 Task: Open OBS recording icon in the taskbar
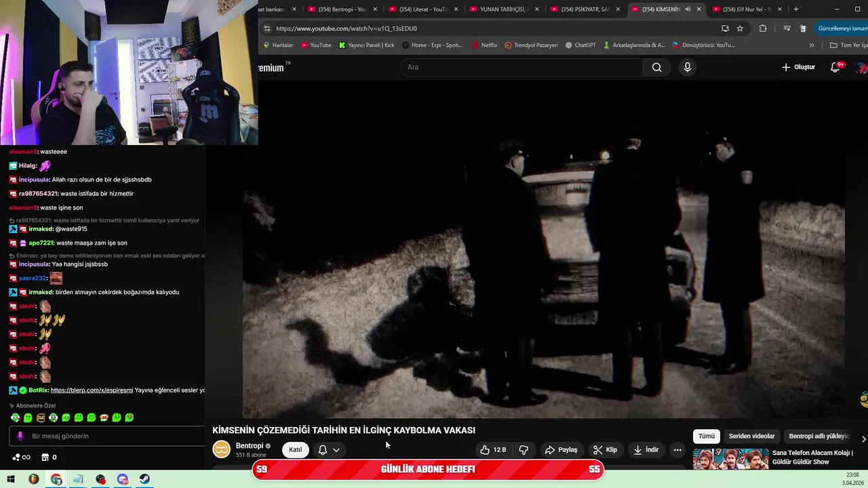100,479
